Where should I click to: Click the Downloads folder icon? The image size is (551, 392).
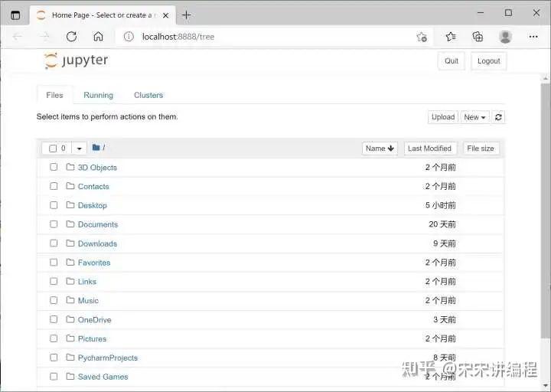pos(70,243)
